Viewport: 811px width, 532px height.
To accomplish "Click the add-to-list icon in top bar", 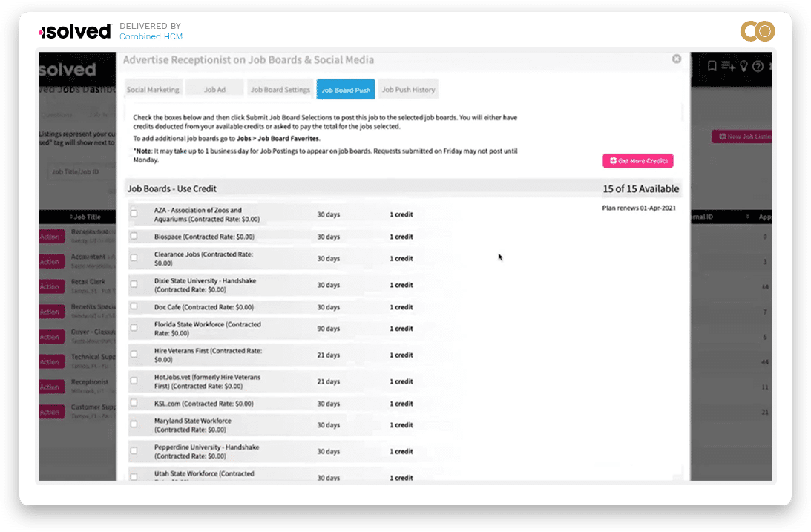I will coord(728,66).
